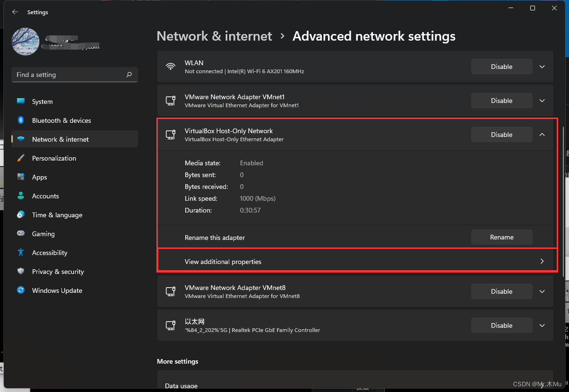
Task: Select the Personalization paintbrush icon
Action: tap(21, 158)
